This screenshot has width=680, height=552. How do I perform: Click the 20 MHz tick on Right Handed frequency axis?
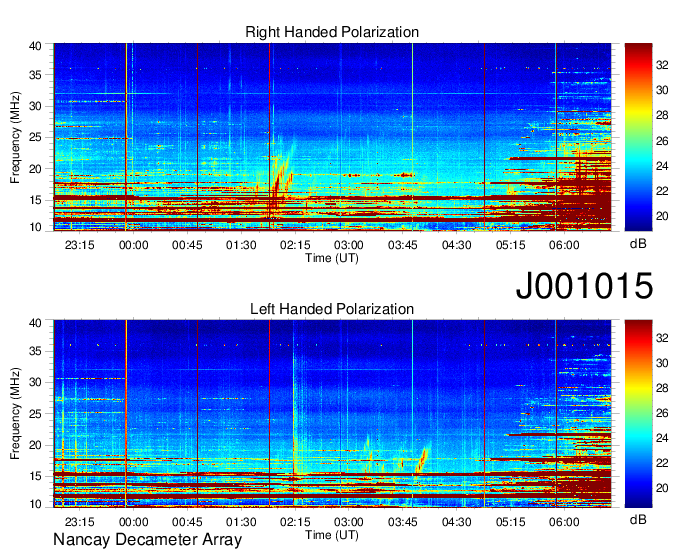35,169
